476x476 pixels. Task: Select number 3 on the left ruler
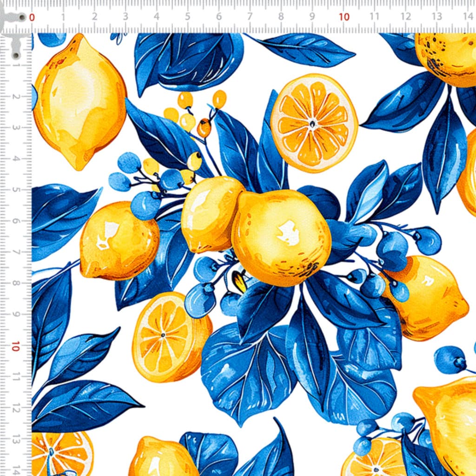pos(16,127)
